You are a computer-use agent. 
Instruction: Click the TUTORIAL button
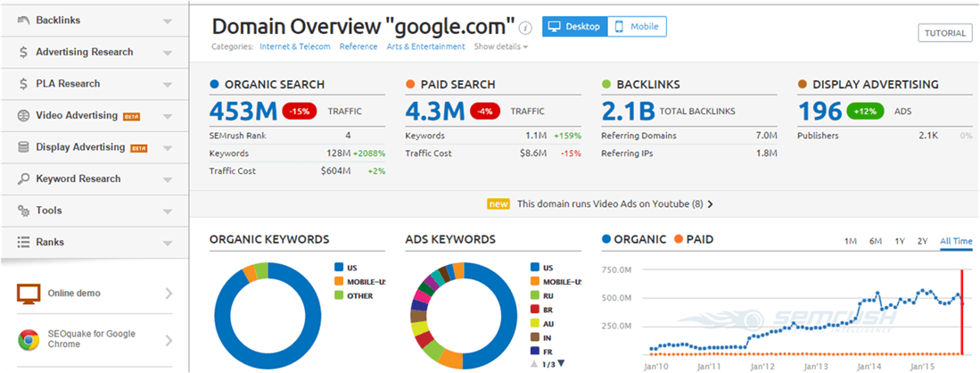(x=945, y=33)
